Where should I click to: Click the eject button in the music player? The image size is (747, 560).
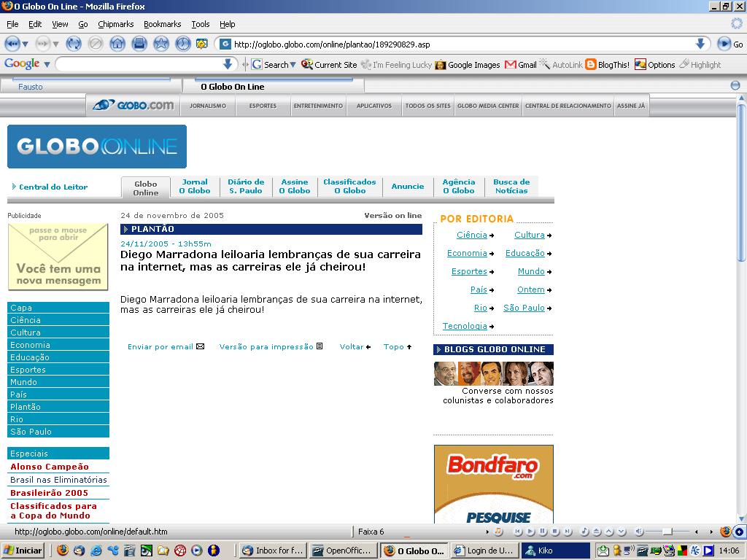click(x=597, y=532)
